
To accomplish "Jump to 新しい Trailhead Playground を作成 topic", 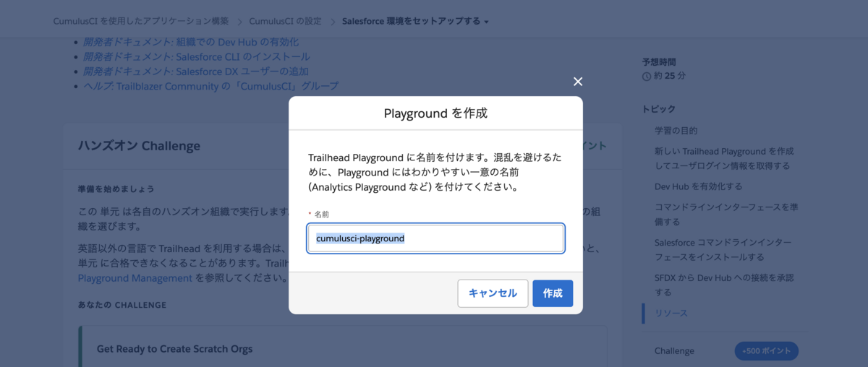I will click(x=724, y=158).
